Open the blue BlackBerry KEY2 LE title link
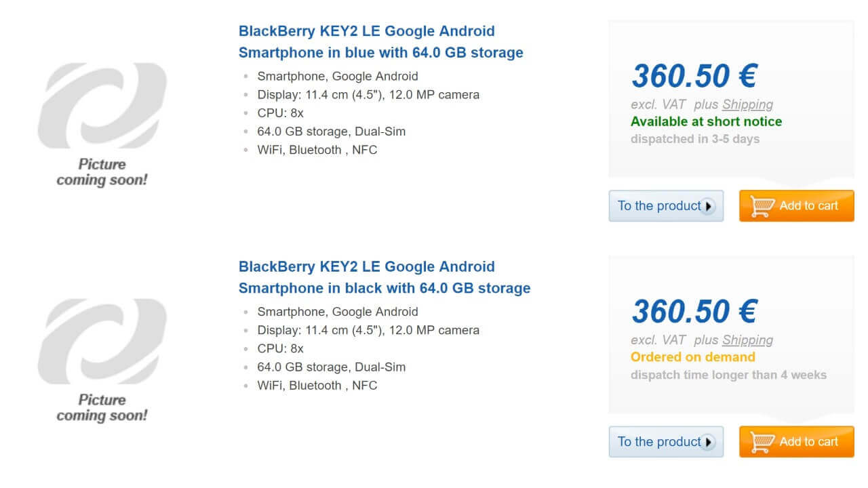 [x=380, y=41]
